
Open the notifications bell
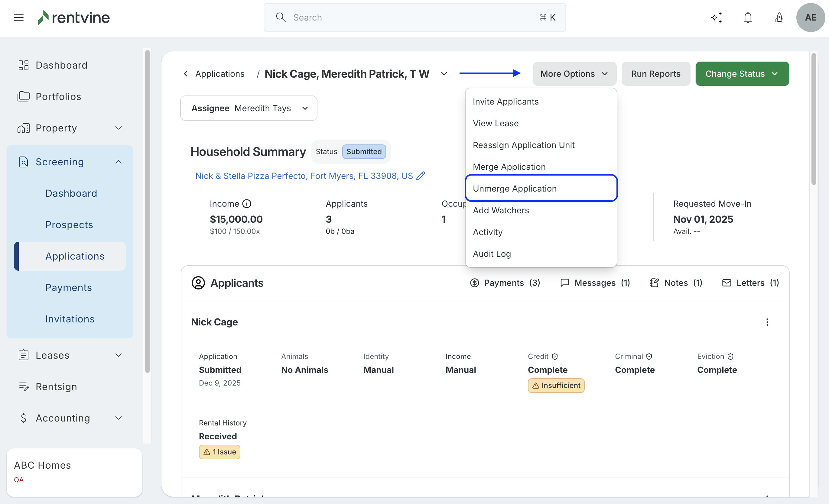coord(748,18)
